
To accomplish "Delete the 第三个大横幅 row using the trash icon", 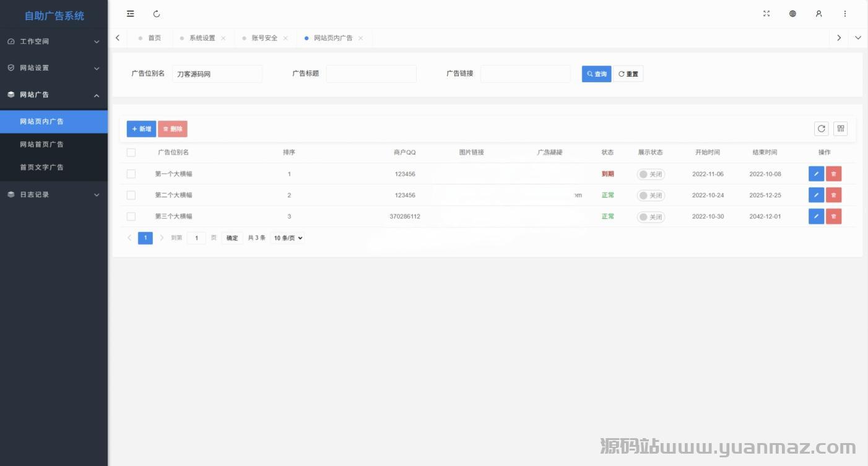I will pyautogui.click(x=833, y=217).
